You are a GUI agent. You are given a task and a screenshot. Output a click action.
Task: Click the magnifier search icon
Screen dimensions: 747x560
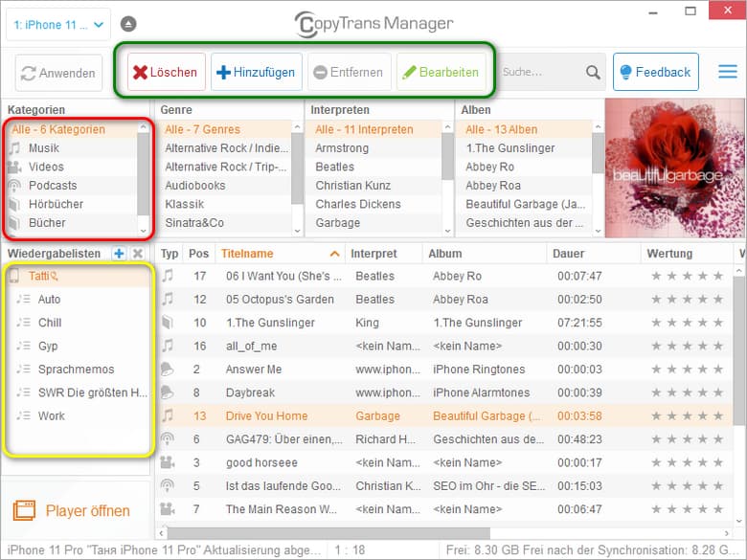tap(593, 73)
